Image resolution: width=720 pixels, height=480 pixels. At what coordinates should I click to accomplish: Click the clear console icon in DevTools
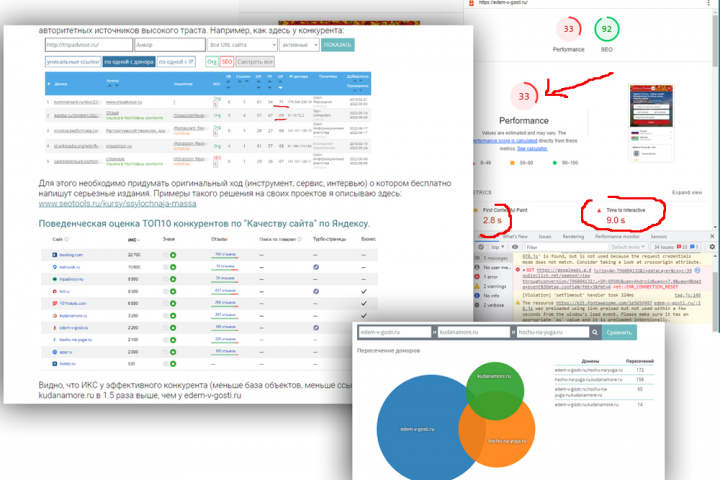click(x=481, y=247)
